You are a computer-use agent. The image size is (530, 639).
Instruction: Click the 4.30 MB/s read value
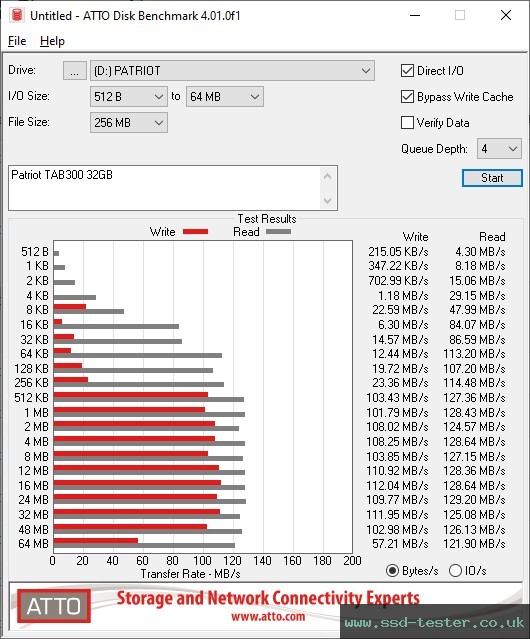coord(480,252)
